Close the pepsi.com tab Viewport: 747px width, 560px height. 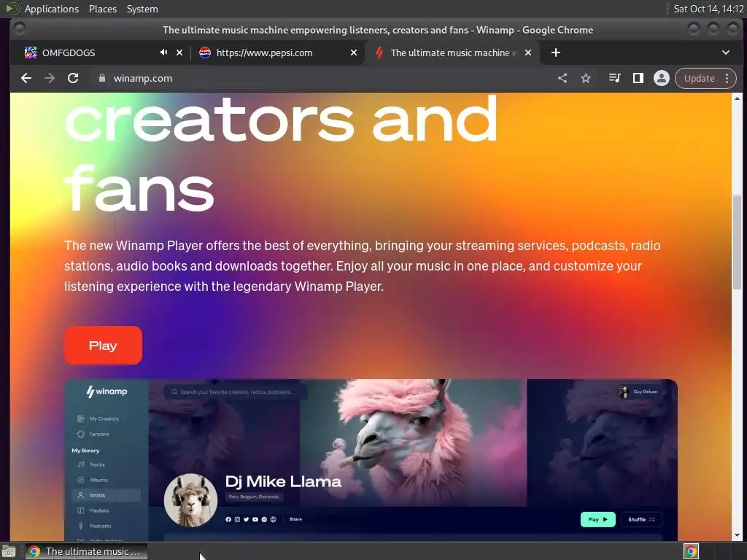pyautogui.click(x=354, y=52)
